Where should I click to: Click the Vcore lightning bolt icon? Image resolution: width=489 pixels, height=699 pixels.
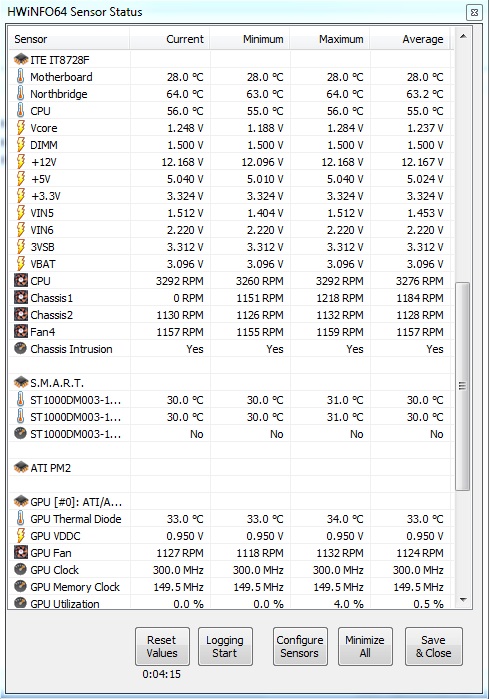coord(21,127)
